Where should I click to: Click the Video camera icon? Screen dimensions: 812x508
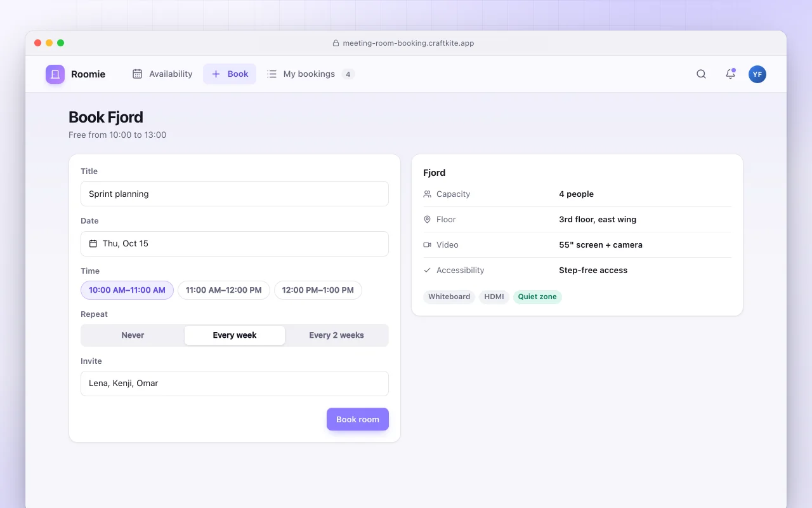428,245
